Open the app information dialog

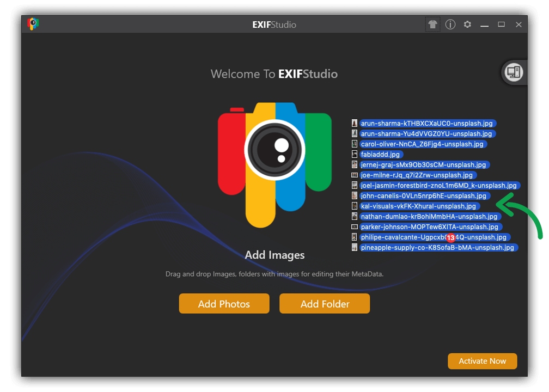(x=449, y=24)
